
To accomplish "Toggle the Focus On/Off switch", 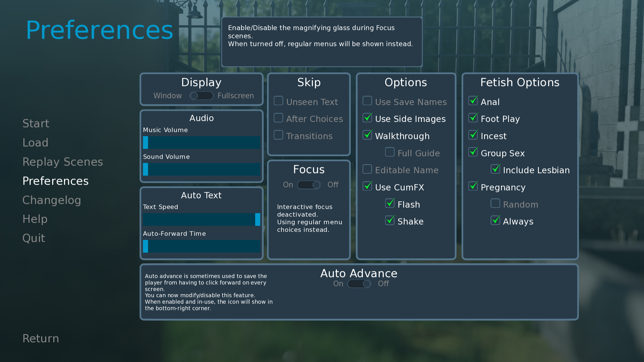I will tap(309, 185).
